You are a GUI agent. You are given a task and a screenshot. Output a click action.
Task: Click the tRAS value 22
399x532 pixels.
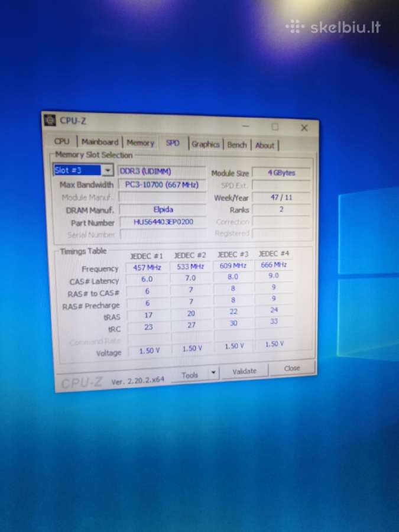[x=233, y=312]
